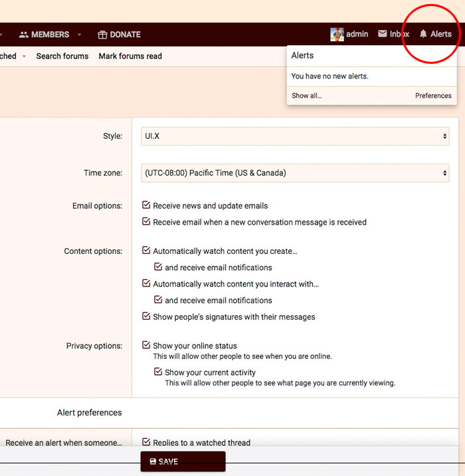The image size is (465, 476).
Task: Click the admin avatar picture
Action: click(x=337, y=35)
